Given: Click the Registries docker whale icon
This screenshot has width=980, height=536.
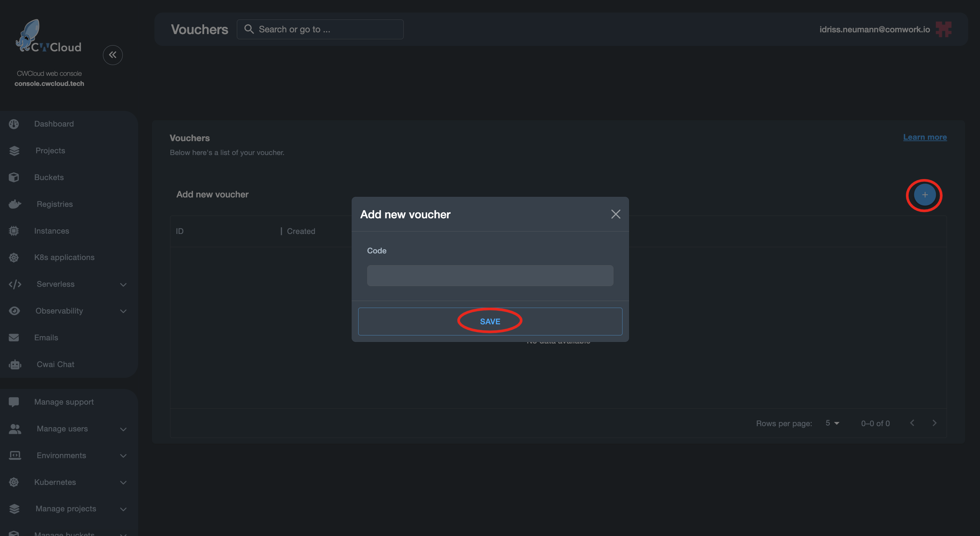Looking at the screenshot, I should (x=15, y=204).
